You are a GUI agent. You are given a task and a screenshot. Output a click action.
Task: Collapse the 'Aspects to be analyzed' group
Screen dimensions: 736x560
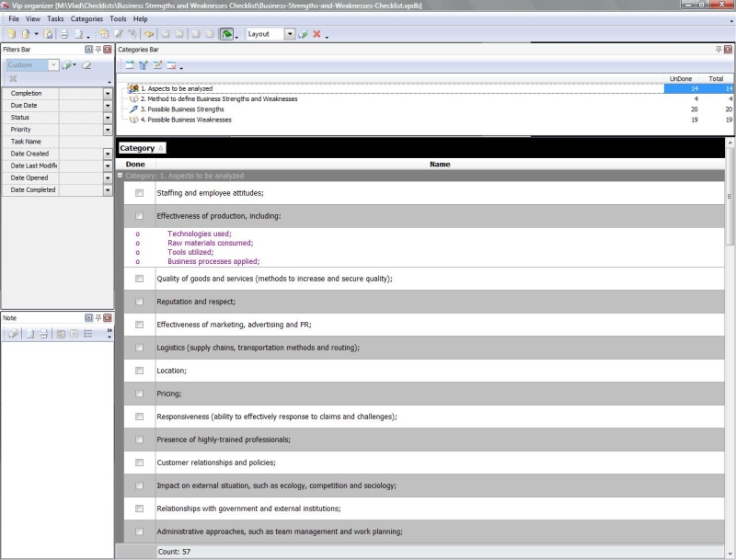[120, 176]
